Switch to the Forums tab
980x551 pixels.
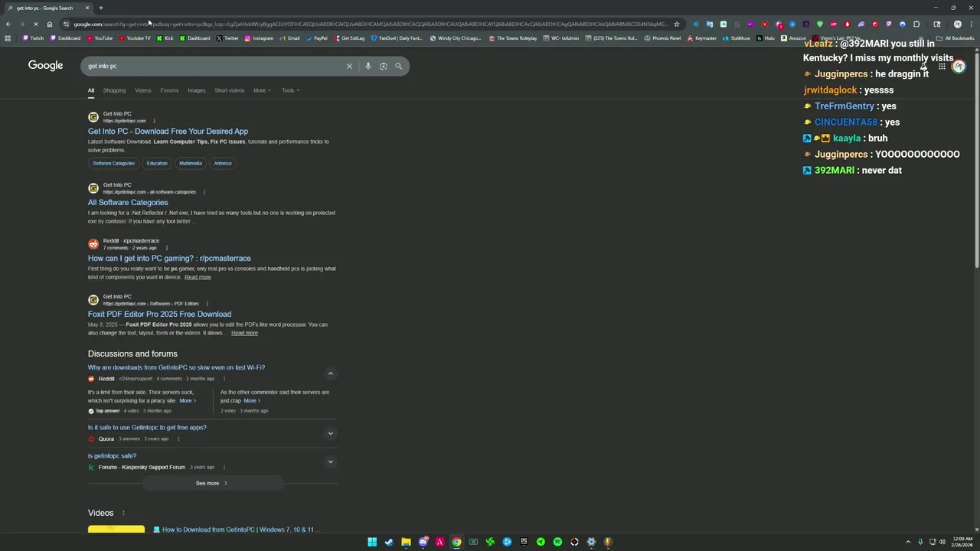169,90
